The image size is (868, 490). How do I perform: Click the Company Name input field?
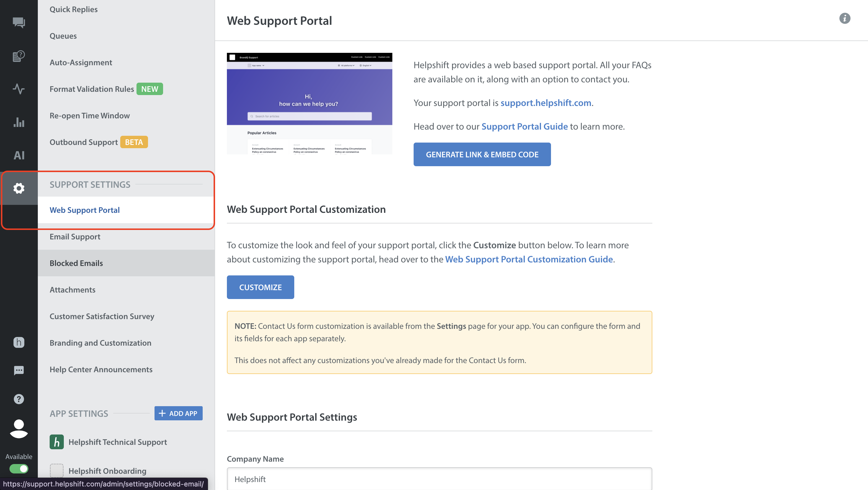click(439, 479)
